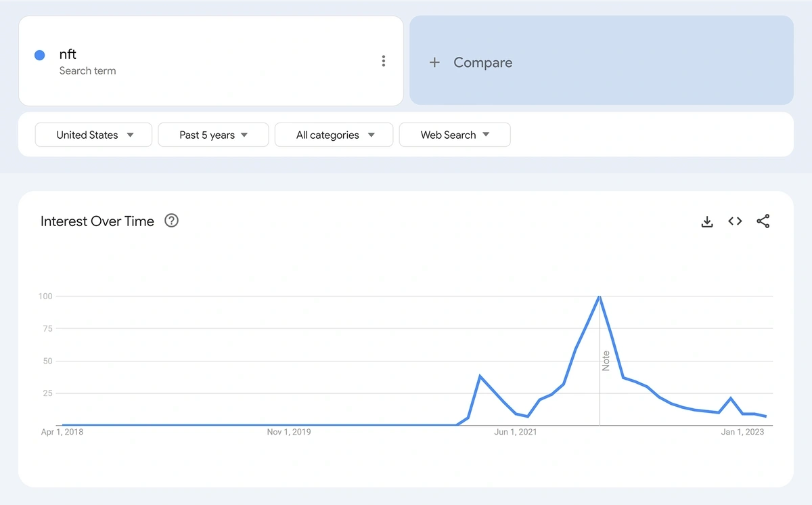Viewport: 812px width, 505px height.
Task: Open the Past 5 years time dropdown
Action: coord(213,135)
